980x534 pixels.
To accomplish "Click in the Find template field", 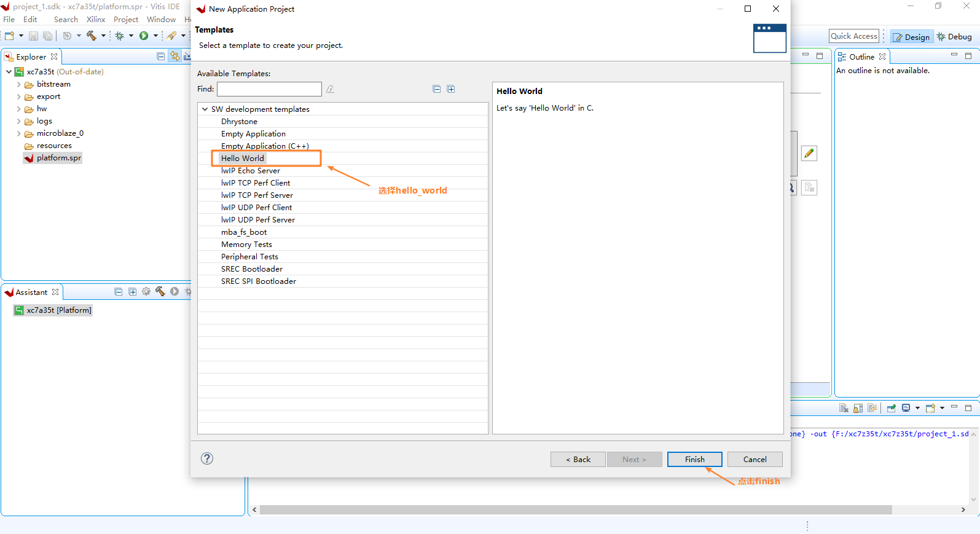I will point(269,89).
